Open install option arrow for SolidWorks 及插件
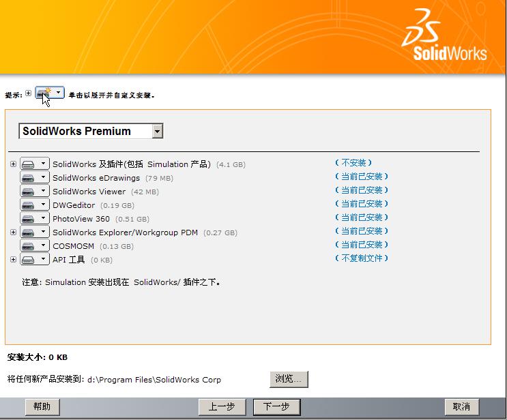Image resolution: width=507 pixels, height=420 pixels. (43, 164)
